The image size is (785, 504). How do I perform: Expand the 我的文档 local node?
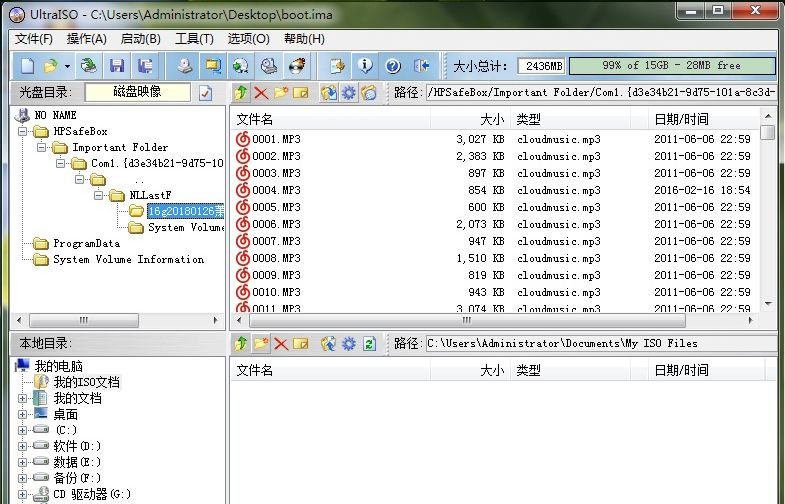point(22,399)
